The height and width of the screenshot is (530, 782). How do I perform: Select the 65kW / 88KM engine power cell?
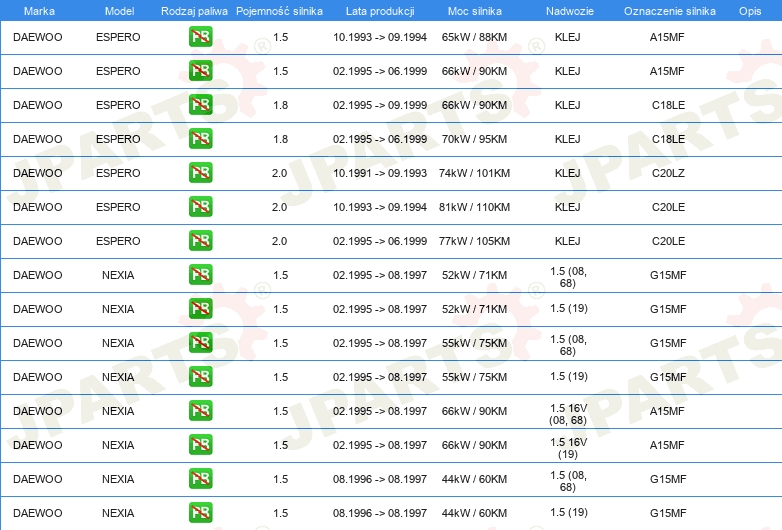tap(474, 37)
